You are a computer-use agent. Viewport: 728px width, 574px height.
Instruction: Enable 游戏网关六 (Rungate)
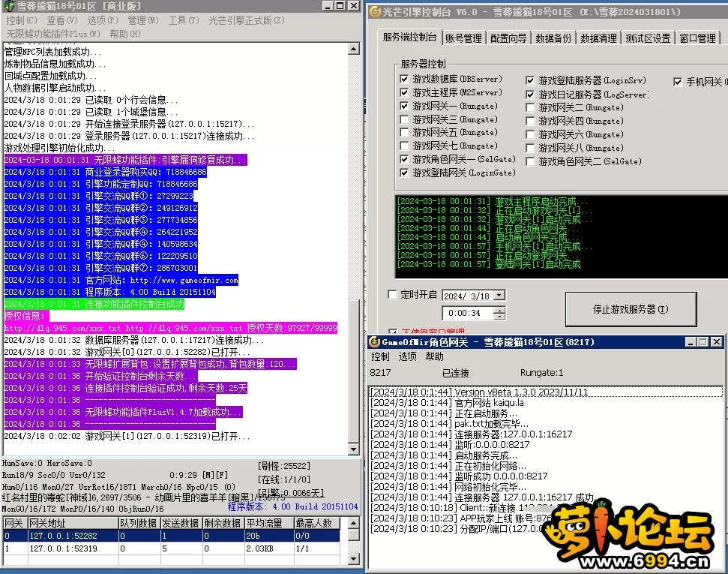[530, 135]
